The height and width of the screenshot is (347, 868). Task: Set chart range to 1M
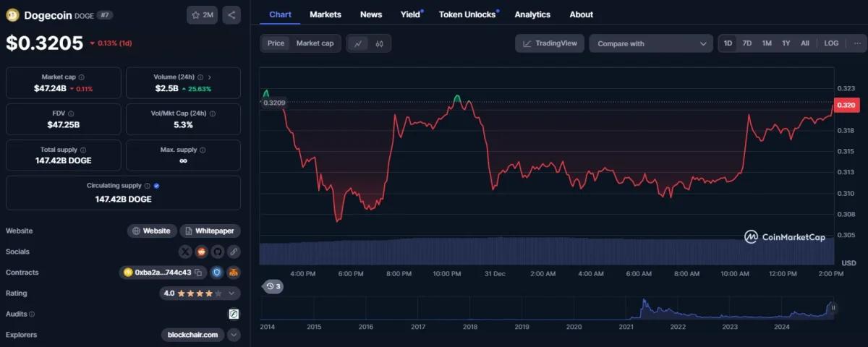[x=767, y=43]
